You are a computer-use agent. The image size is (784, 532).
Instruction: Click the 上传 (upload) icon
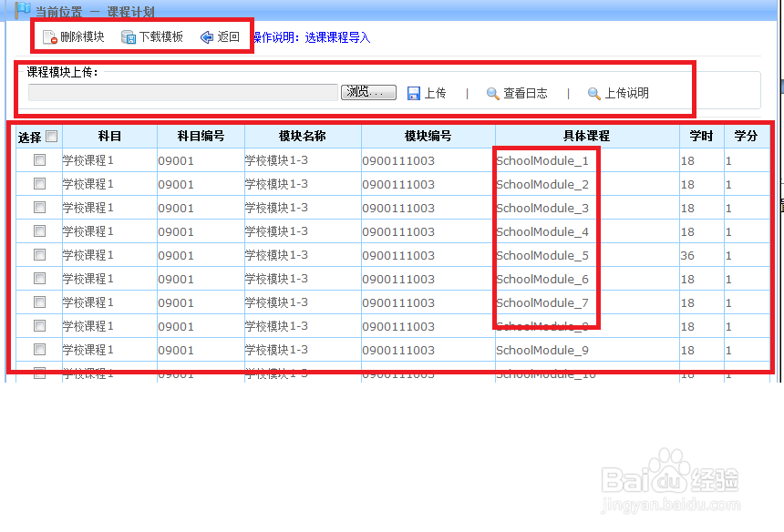[417, 92]
